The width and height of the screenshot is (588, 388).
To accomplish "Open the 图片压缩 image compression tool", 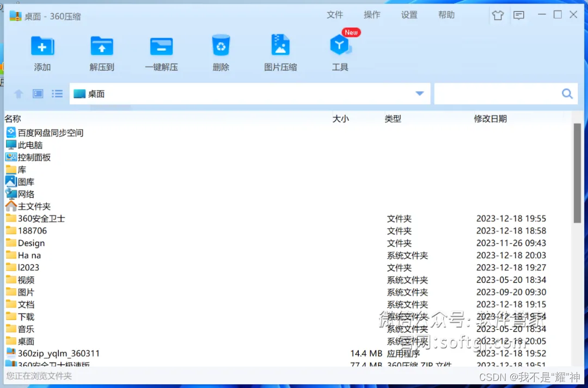I will [x=280, y=45].
